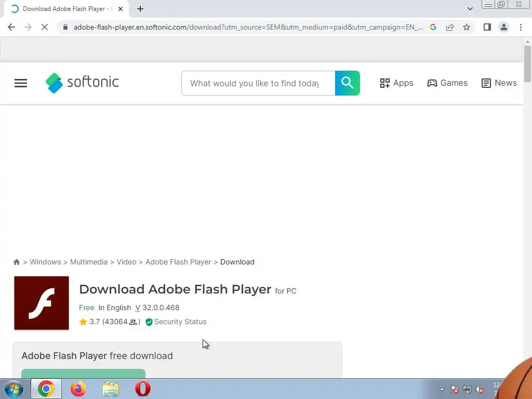Screen dimensions: 532x399
Task: Expand the tab search dropdown arrow
Action: tap(470, 9)
